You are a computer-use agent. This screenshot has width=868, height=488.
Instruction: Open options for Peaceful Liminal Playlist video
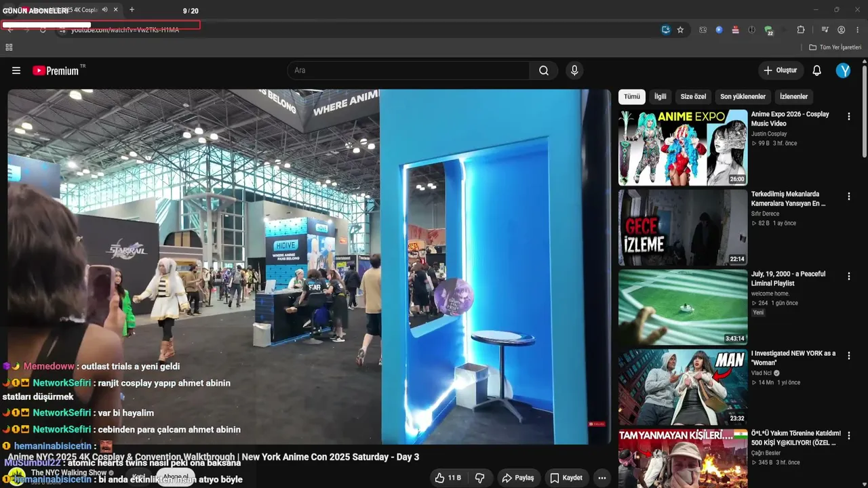pyautogui.click(x=848, y=277)
